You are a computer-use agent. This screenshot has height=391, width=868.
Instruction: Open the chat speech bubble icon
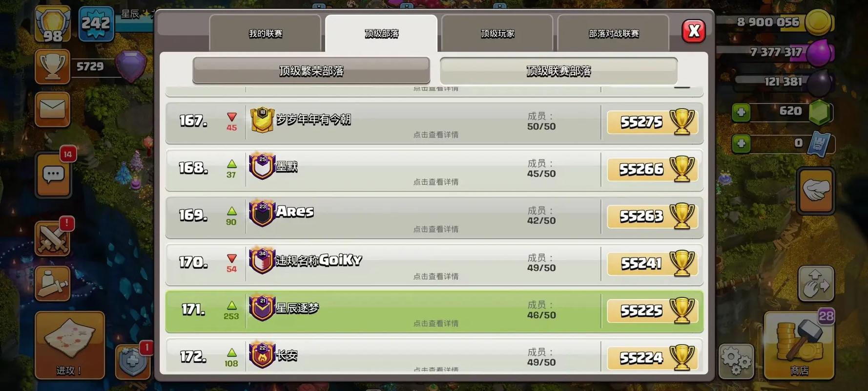click(54, 175)
